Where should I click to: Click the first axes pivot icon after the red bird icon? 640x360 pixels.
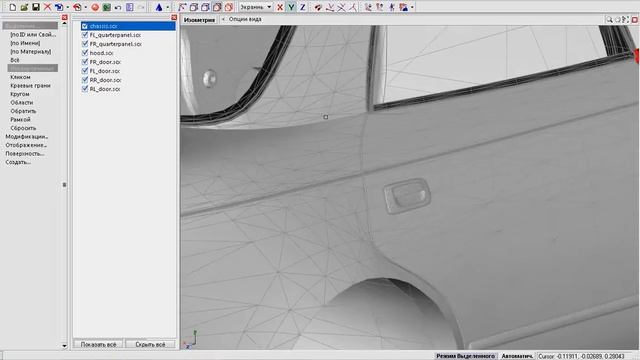330,7
